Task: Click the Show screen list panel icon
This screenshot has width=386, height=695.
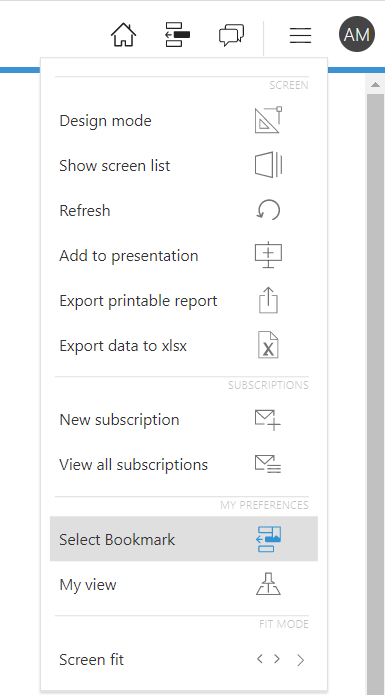Action: 269,165
